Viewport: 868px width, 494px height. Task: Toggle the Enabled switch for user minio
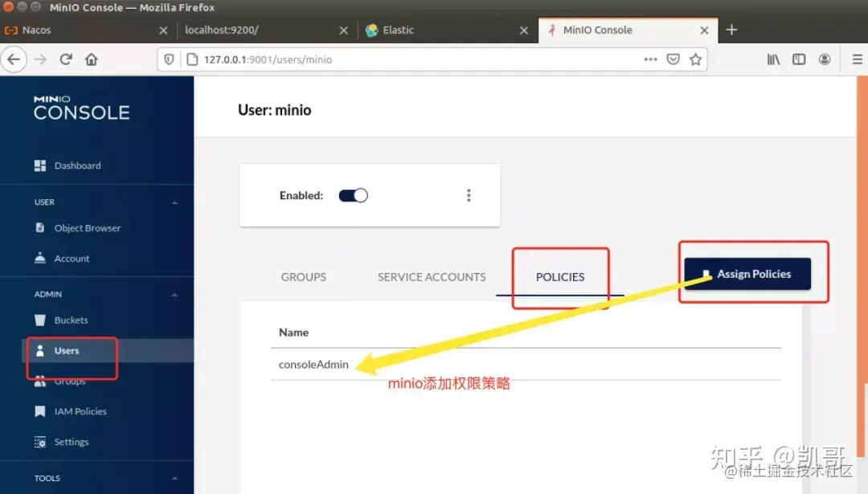pyautogui.click(x=353, y=195)
